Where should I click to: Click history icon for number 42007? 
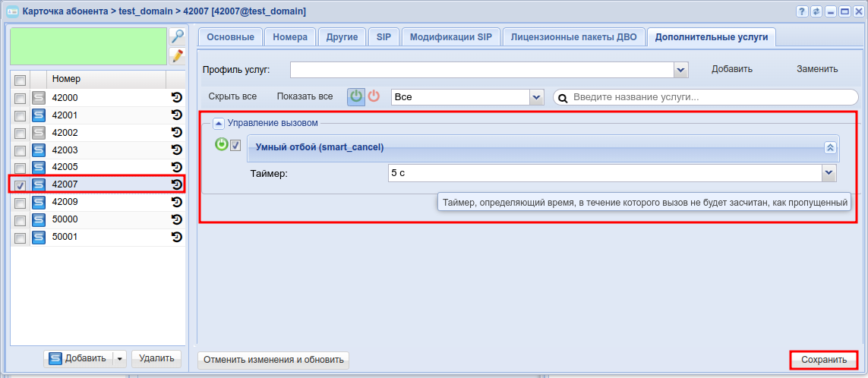point(177,185)
